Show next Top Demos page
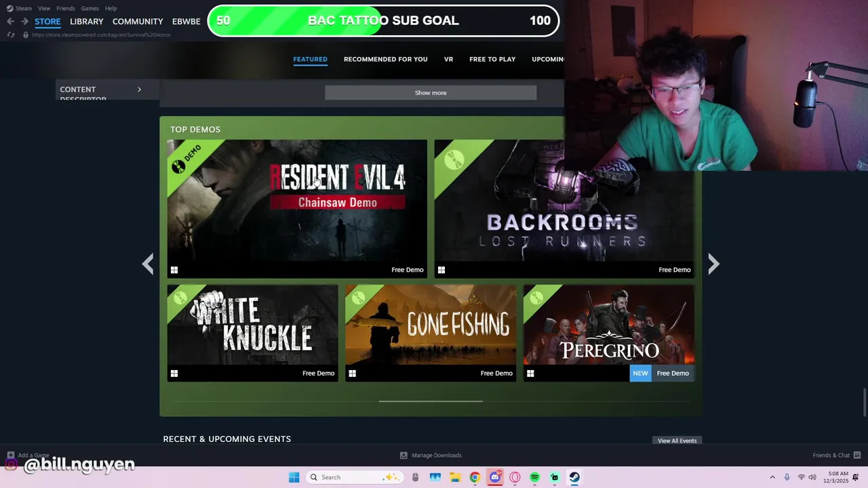This screenshot has height=488, width=868. 713,264
